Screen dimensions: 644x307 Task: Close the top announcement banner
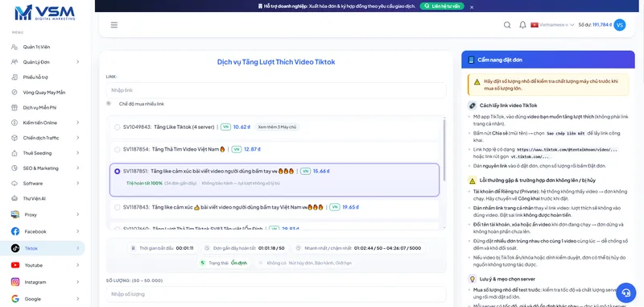coord(472,7)
